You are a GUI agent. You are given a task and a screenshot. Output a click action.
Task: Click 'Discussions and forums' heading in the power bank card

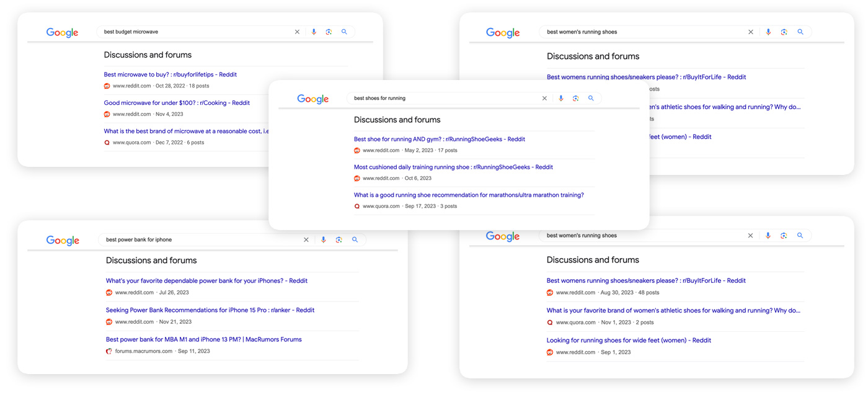coord(151,261)
